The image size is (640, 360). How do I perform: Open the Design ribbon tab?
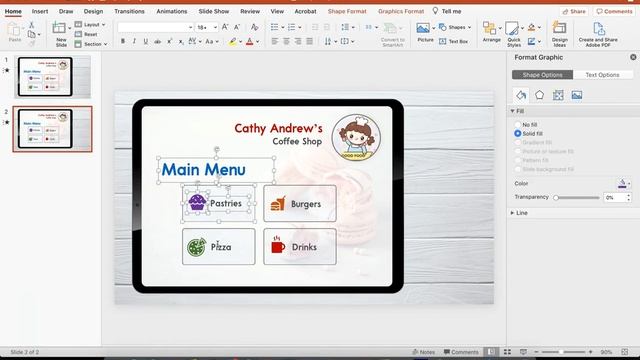click(x=93, y=11)
